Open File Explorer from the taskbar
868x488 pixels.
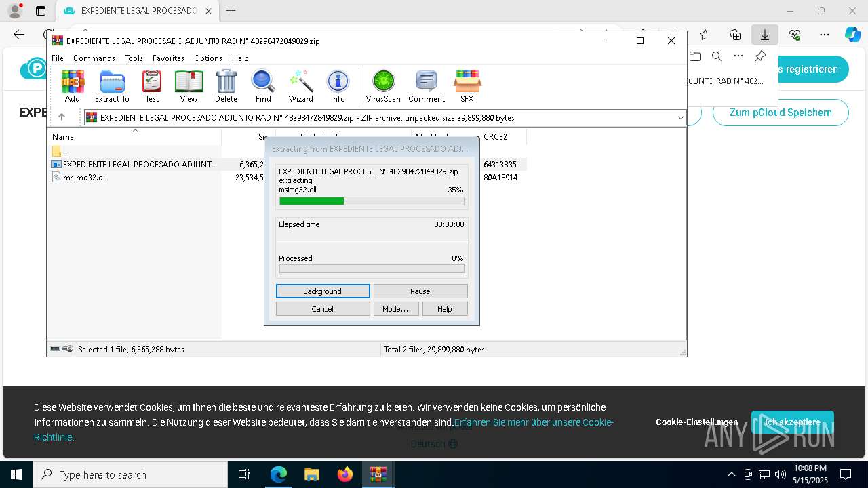[x=312, y=474]
